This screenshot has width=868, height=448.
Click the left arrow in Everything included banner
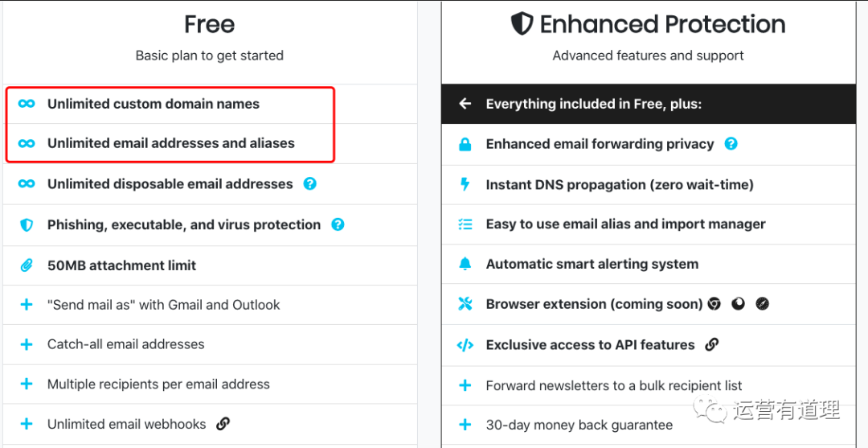(x=465, y=104)
